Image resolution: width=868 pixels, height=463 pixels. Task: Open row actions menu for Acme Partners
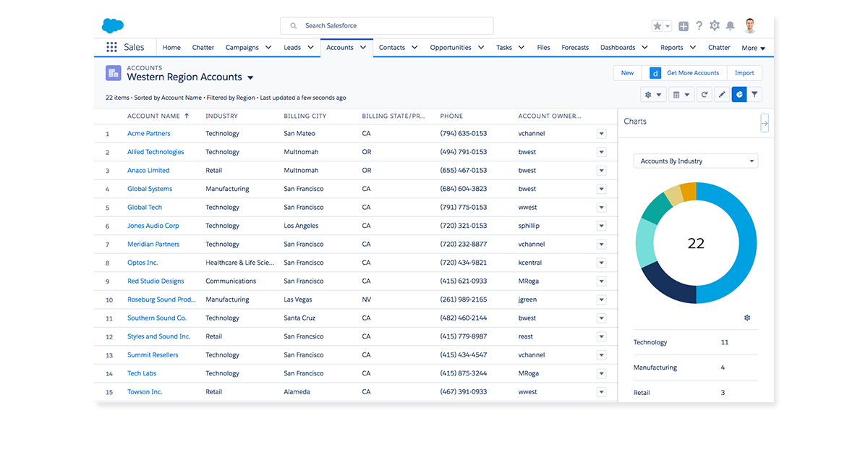coord(601,134)
